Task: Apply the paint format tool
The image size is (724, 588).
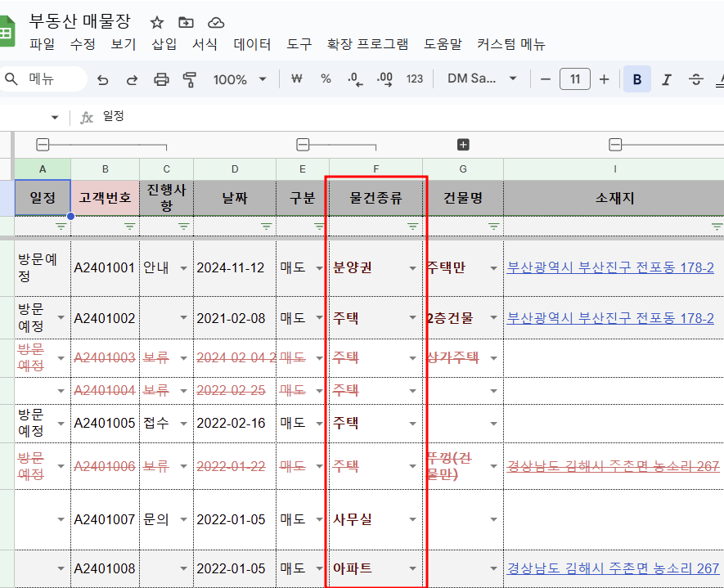Action: click(188, 80)
